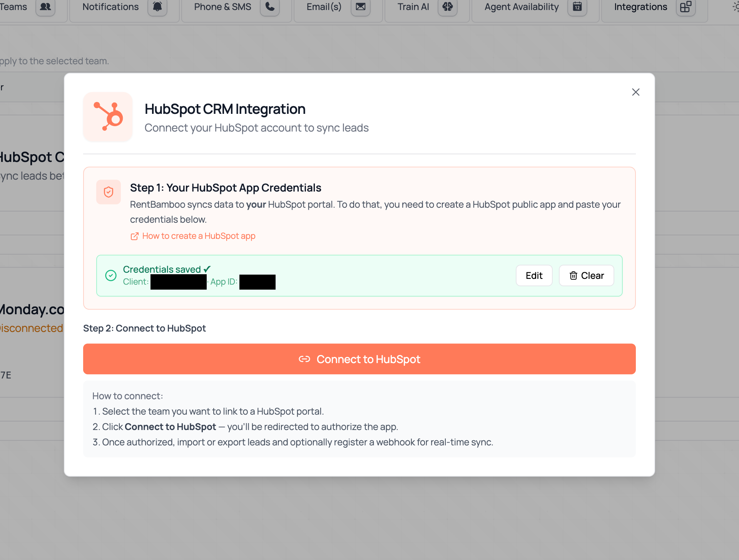This screenshot has height=560, width=739.
Task: Click instruction 1 about selecting the team
Action: click(208, 411)
